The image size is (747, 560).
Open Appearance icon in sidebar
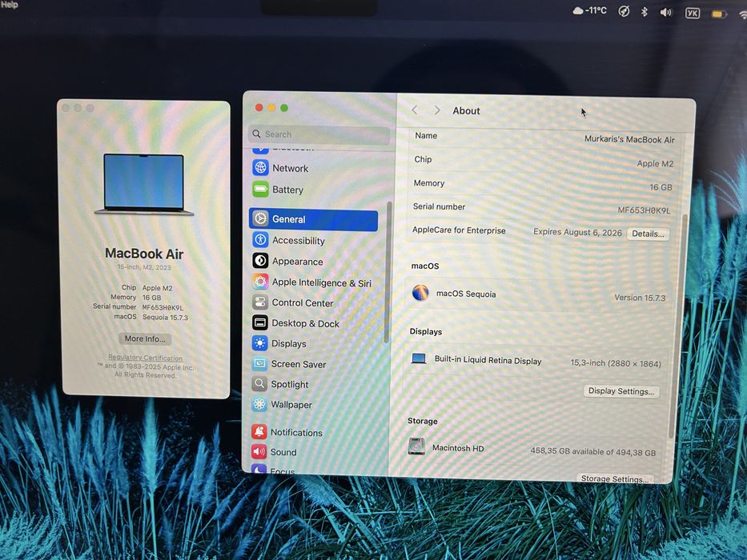260,261
